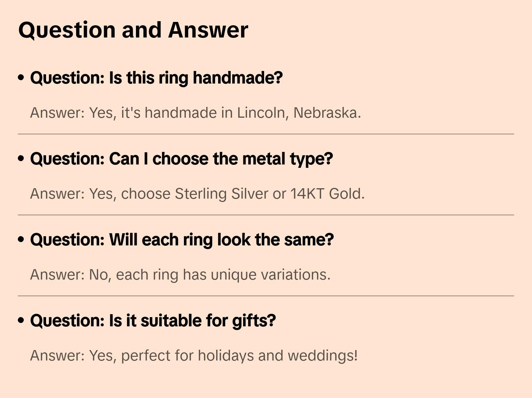Select the question "Is it suitable for gifts?"

click(153, 321)
